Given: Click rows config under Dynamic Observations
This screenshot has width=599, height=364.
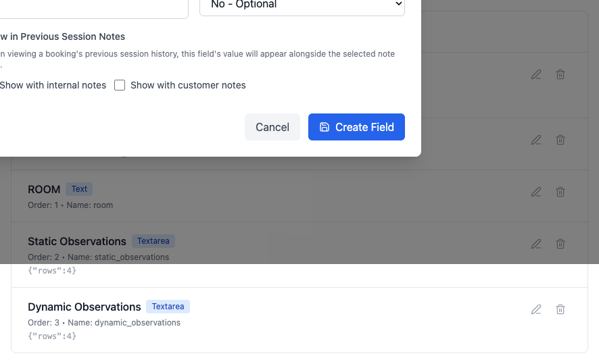Looking at the screenshot, I should tap(52, 336).
